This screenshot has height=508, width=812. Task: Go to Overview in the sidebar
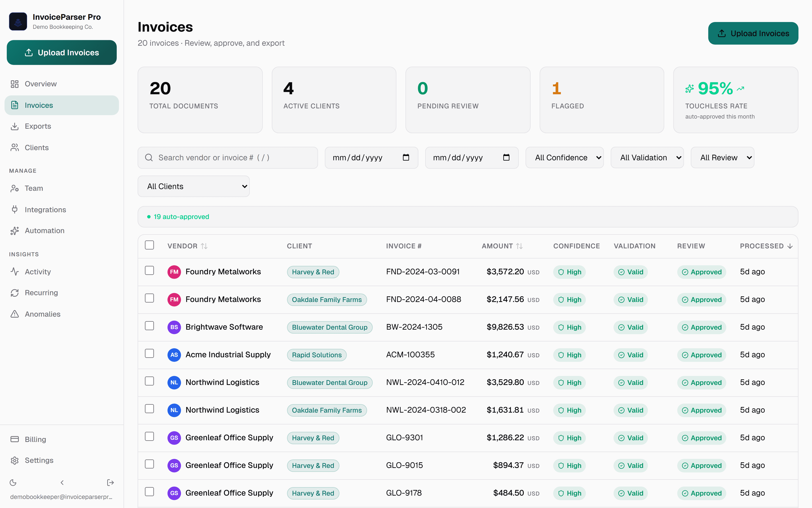pos(62,84)
